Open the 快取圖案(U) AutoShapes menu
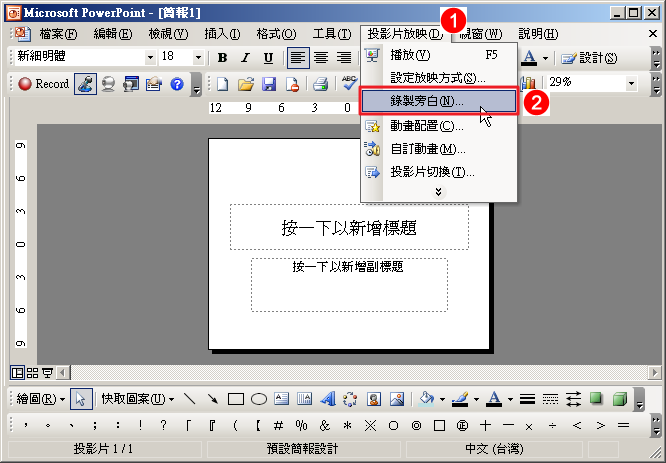Screen dimensions: 666x463 pos(138,399)
